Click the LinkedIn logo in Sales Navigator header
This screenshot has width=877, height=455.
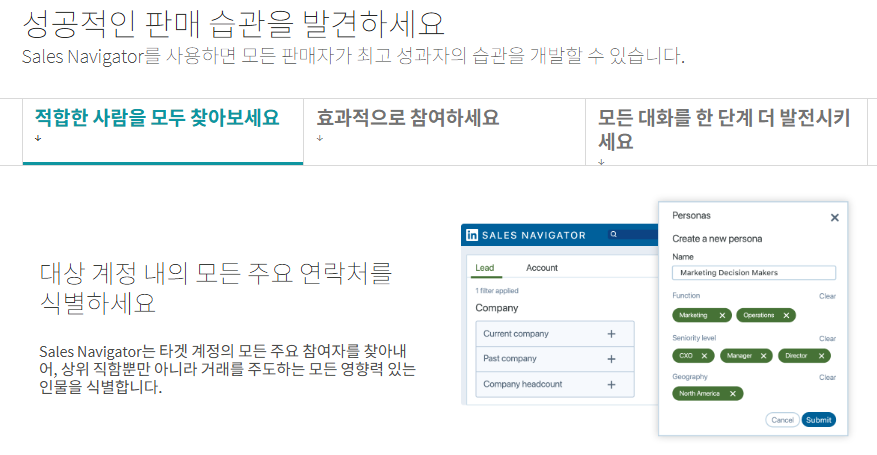[472, 235]
